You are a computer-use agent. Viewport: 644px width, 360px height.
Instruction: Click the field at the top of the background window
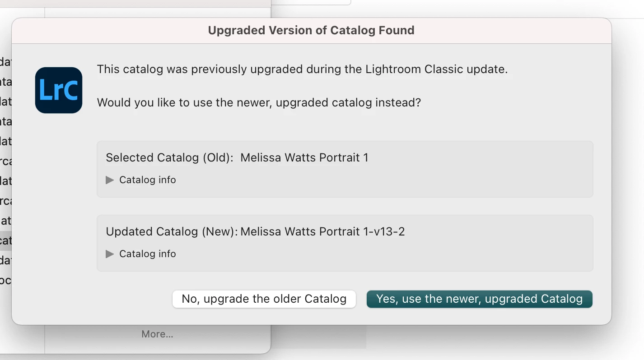(311, 2)
